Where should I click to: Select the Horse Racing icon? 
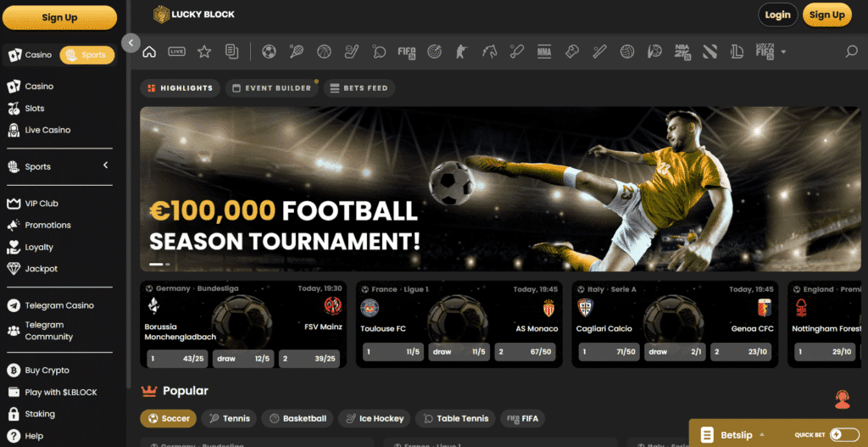point(489,52)
